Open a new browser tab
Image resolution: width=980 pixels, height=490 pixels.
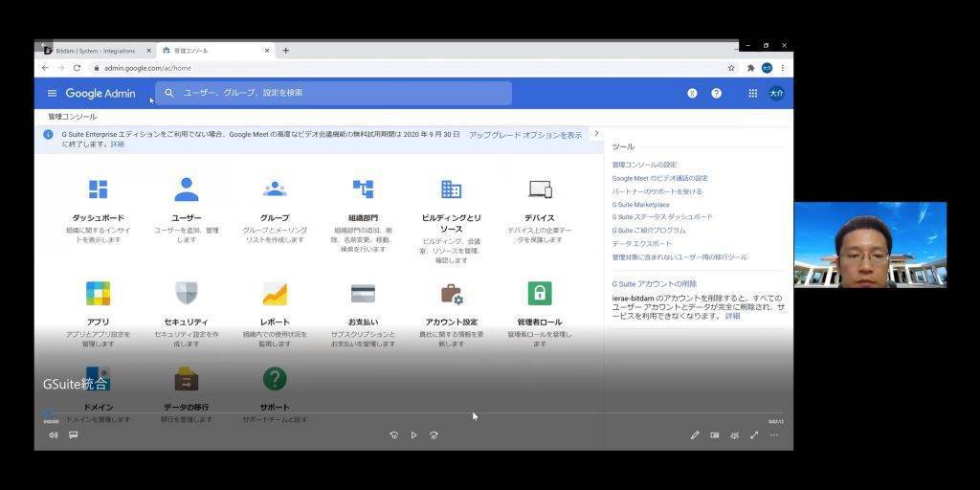pyautogui.click(x=285, y=51)
